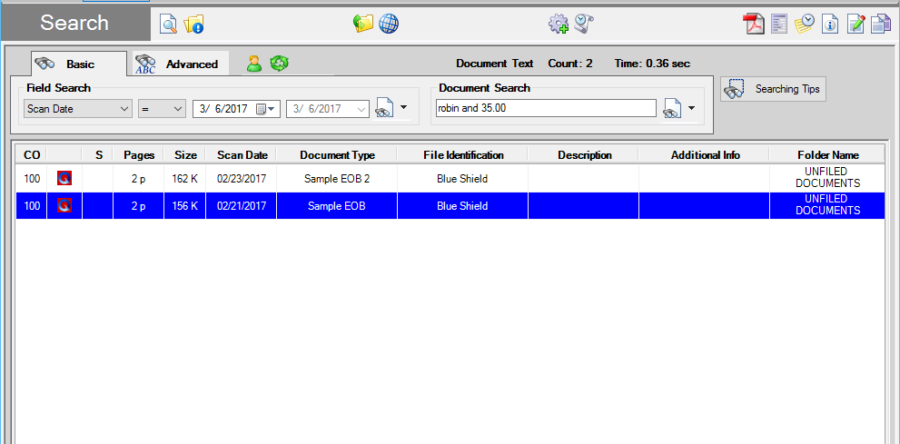900x444 pixels.
Task: Click the clock notes icon in toolbar
Action: (805, 24)
